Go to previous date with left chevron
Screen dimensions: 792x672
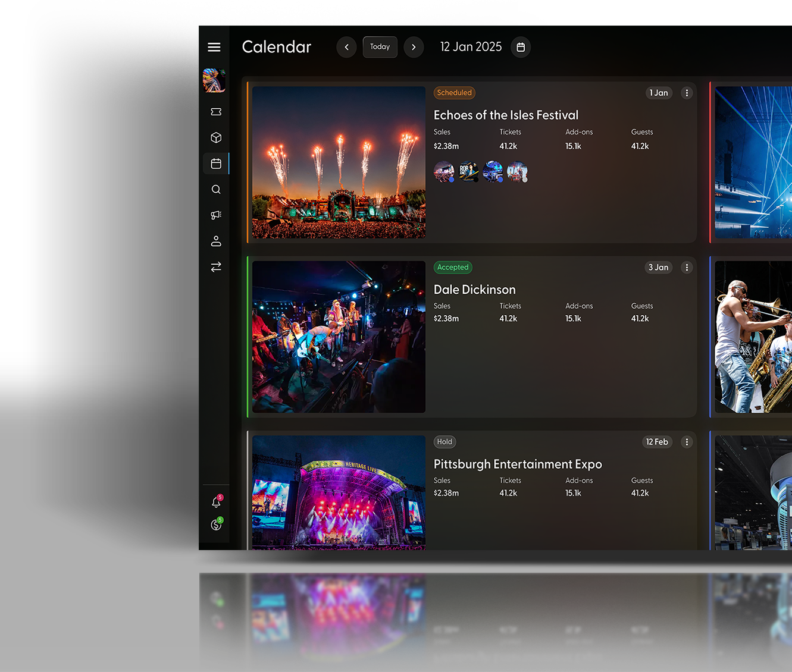(346, 47)
